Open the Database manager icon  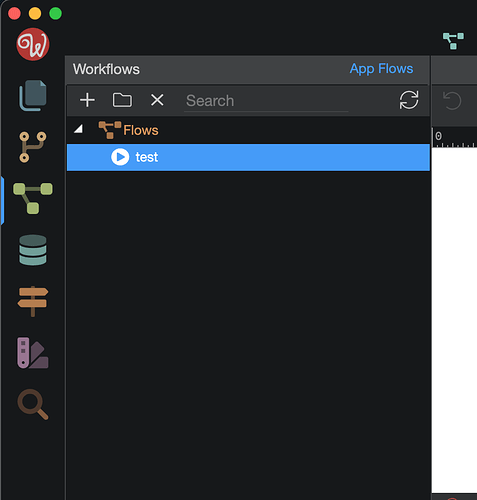33,250
